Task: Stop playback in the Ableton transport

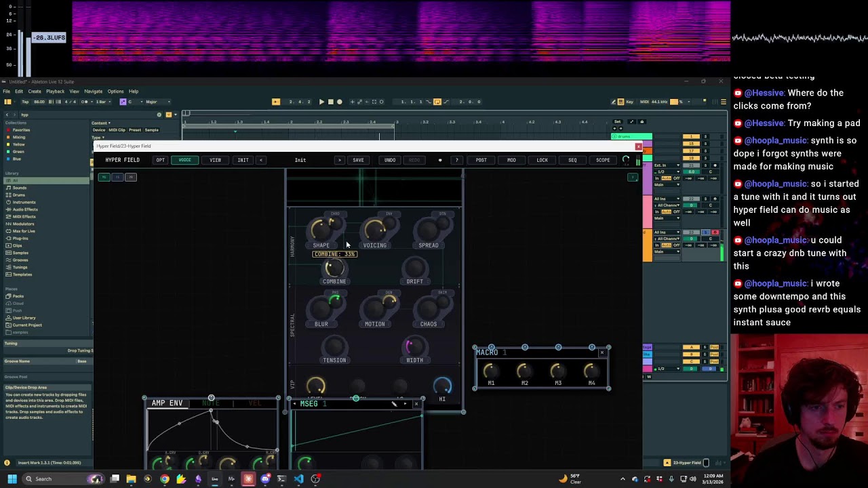Action: click(330, 102)
